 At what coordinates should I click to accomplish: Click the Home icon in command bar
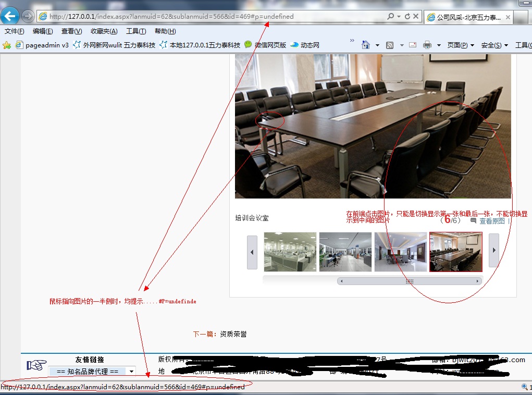pyautogui.click(x=366, y=45)
